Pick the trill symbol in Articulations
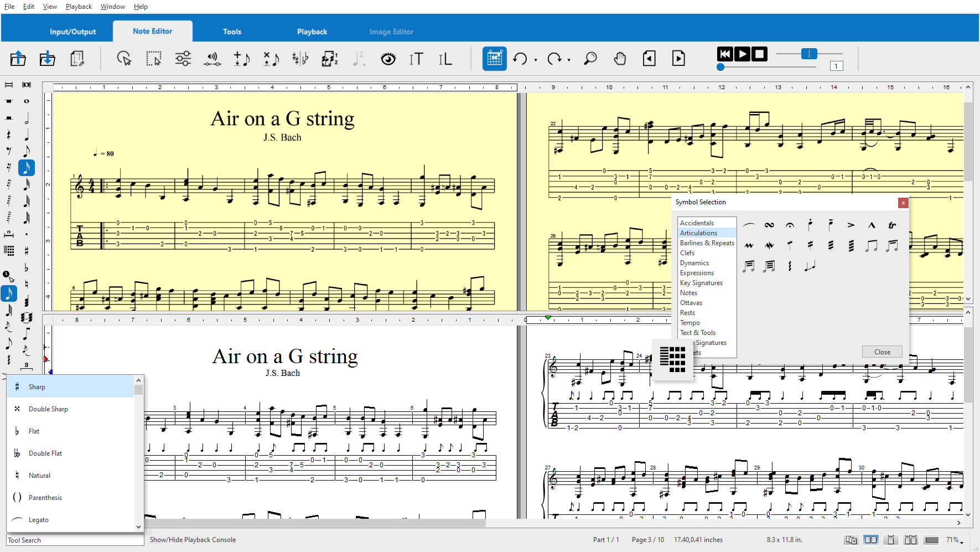 892,225
